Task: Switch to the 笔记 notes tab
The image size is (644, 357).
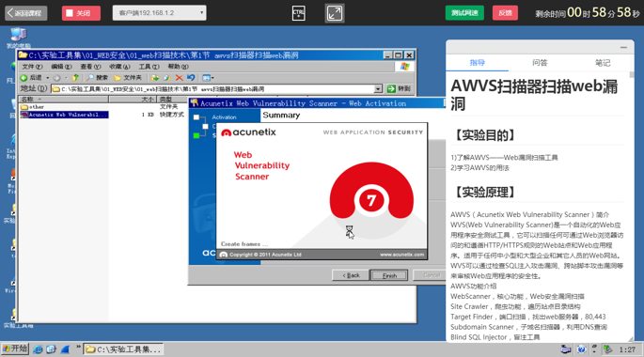Action: click(603, 62)
